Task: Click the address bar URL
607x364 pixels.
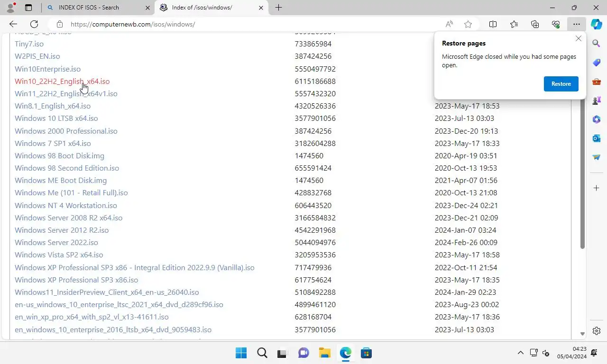Action: coord(133,24)
